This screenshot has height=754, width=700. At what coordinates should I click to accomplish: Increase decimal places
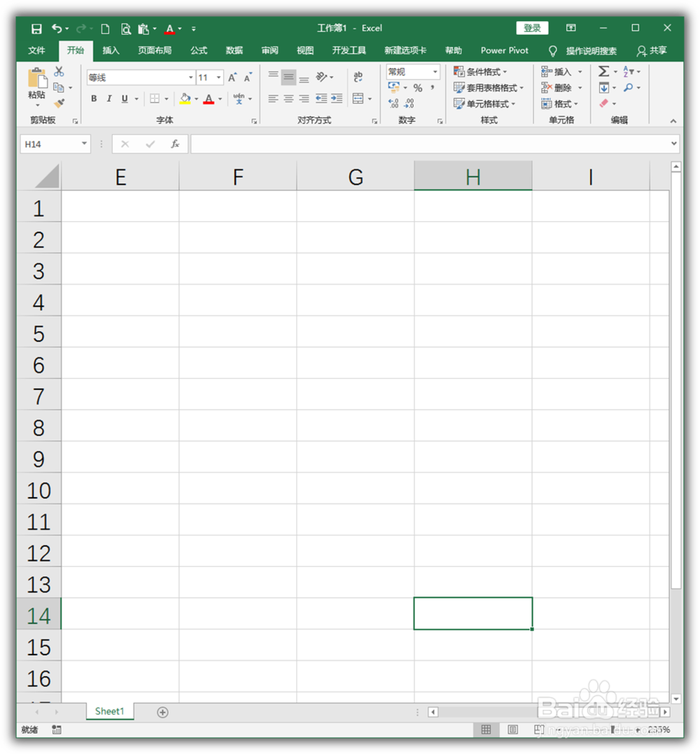coord(393,104)
